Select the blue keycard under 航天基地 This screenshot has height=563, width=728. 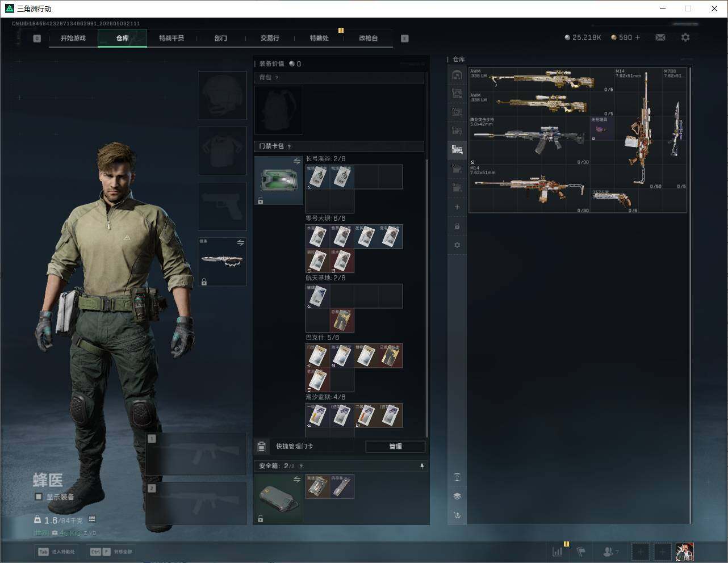318,296
